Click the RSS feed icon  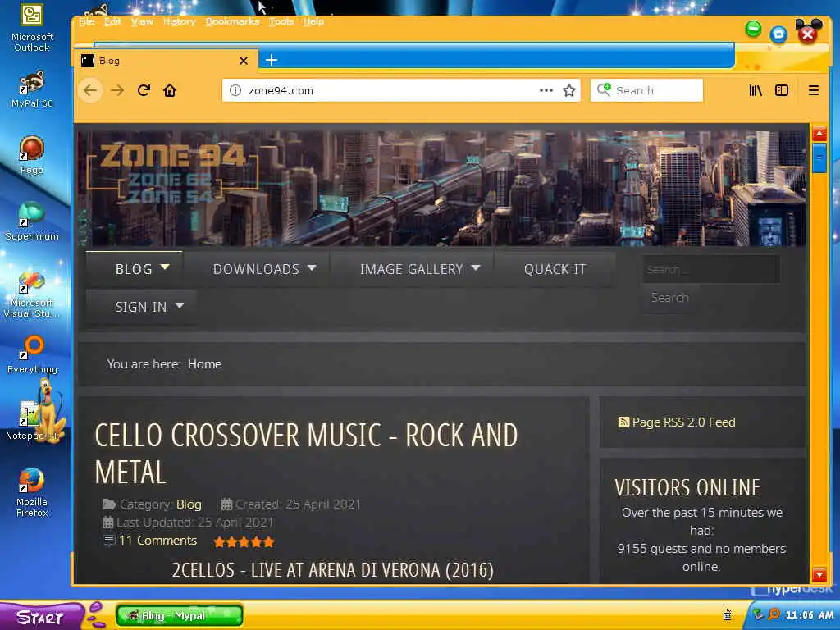click(x=623, y=422)
